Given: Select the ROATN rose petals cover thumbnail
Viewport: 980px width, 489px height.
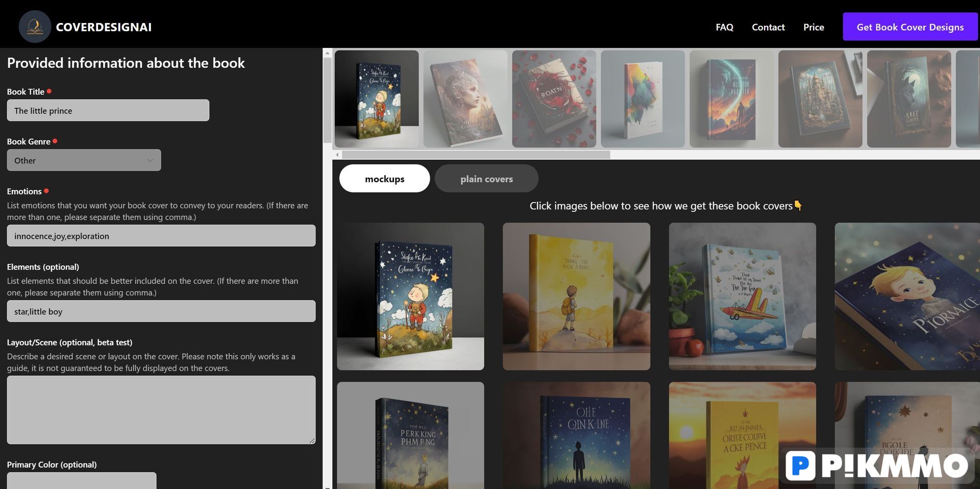Looking at the screenshot, I should [x=554, y=99].
